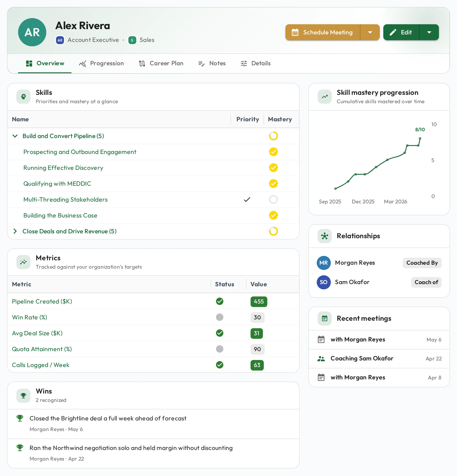Open the Win Rate (%) metric

tap(30, 317)
